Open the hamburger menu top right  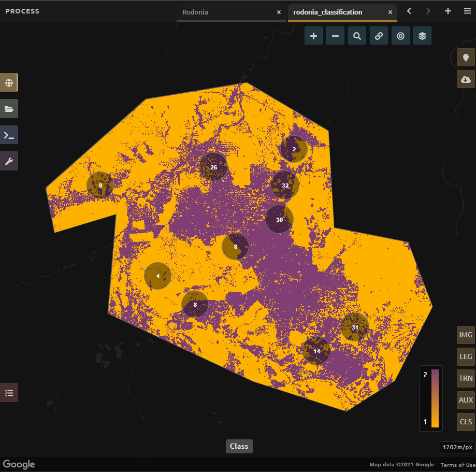[467, 10]
